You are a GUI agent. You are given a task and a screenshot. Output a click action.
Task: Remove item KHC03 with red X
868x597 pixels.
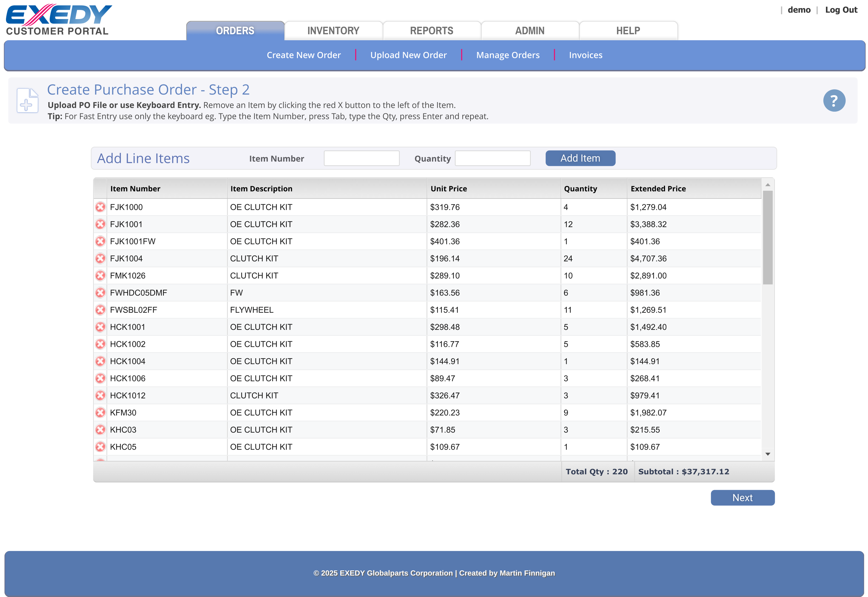point(100,430)
